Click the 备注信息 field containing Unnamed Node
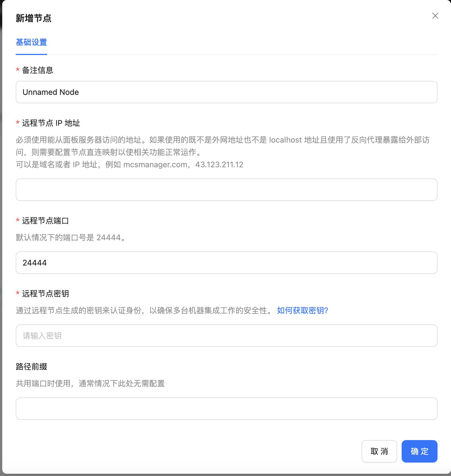The image size is (451, 476). [x=227, y=92]
